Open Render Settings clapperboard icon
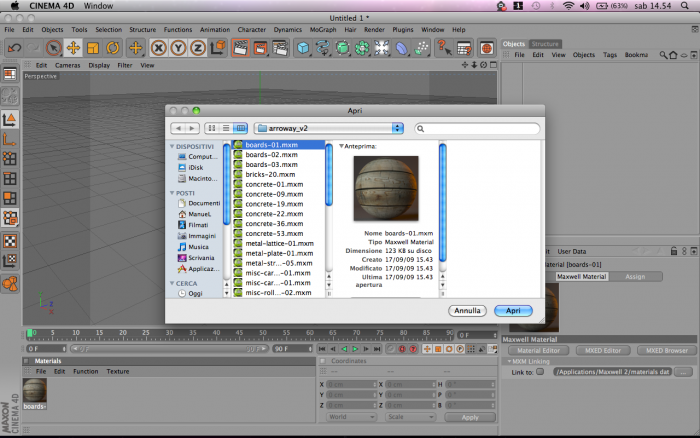Screen dimensions: 700x438 click(x=280, y=48)
